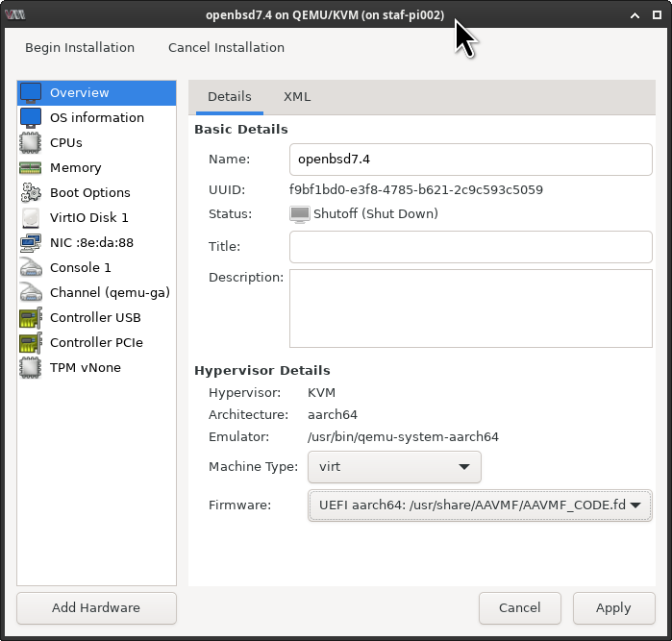Click the NIC :8e:da:88 network icon
This screenshot has width=672, height=641.
coord(31,243)
